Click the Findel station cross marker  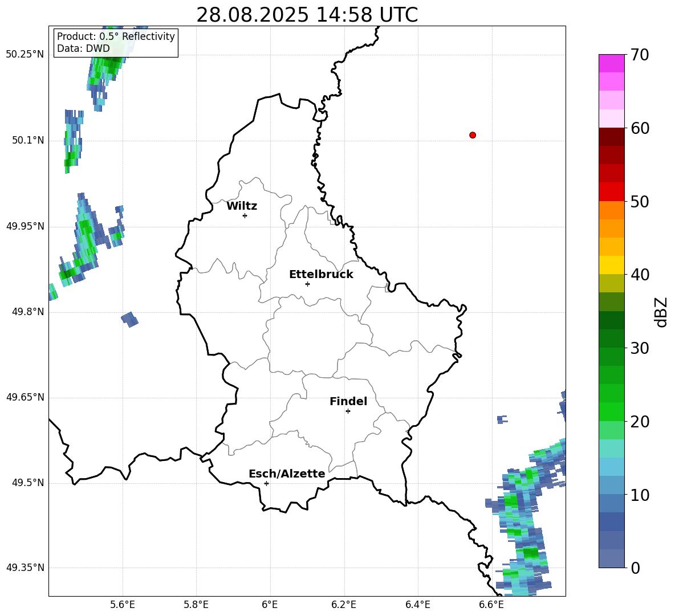coord(348,411)
